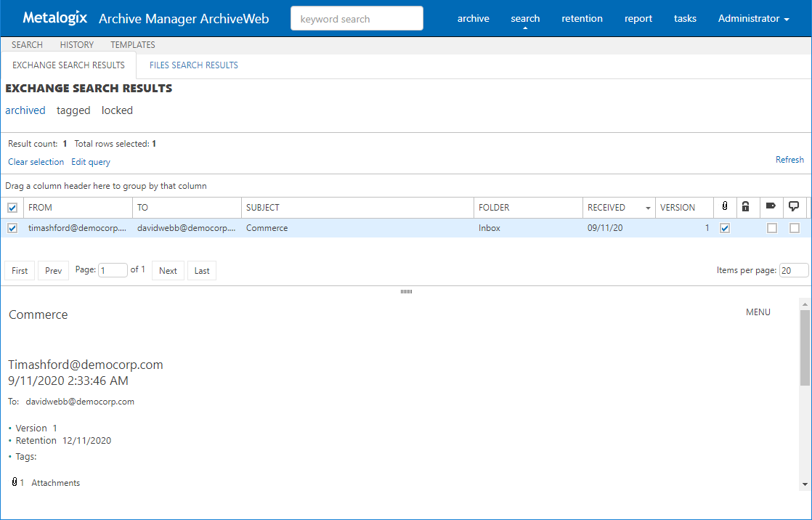Click the splitter grip above the preview pane
This screenshot has height=520, width=812.
pos(406,291)
